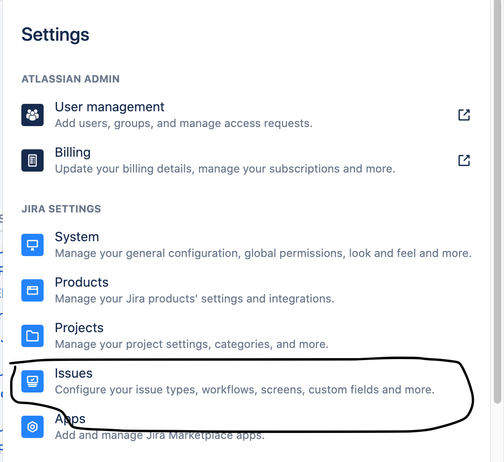Click the System monitor icon

coord(32,245)
